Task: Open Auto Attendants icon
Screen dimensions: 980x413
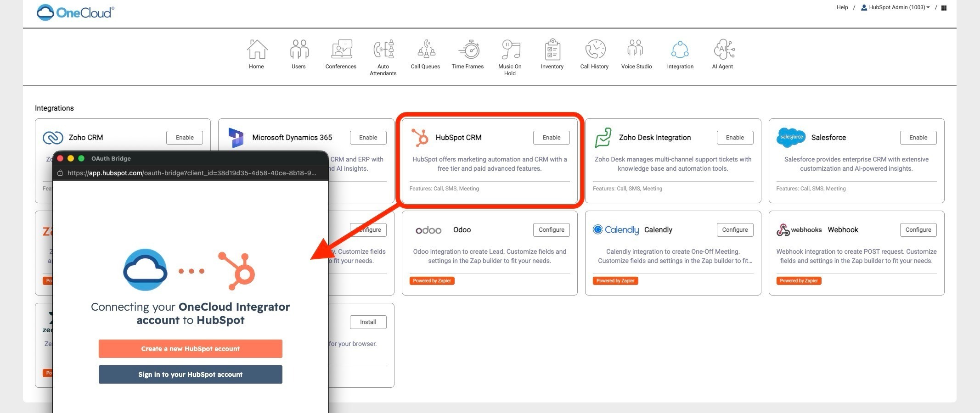Action: [x=383, y=50]
